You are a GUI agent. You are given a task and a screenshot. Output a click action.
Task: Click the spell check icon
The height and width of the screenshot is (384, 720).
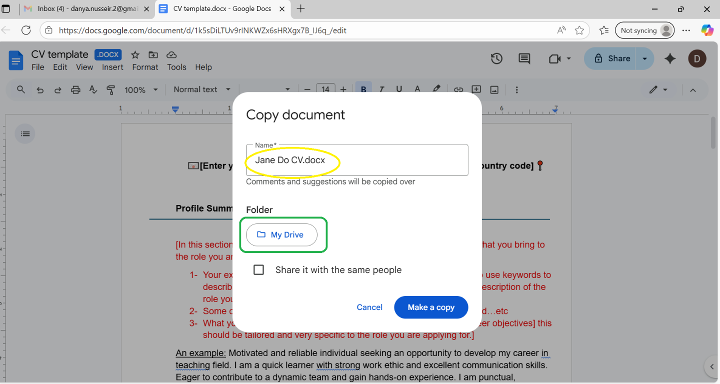point(93,90)
